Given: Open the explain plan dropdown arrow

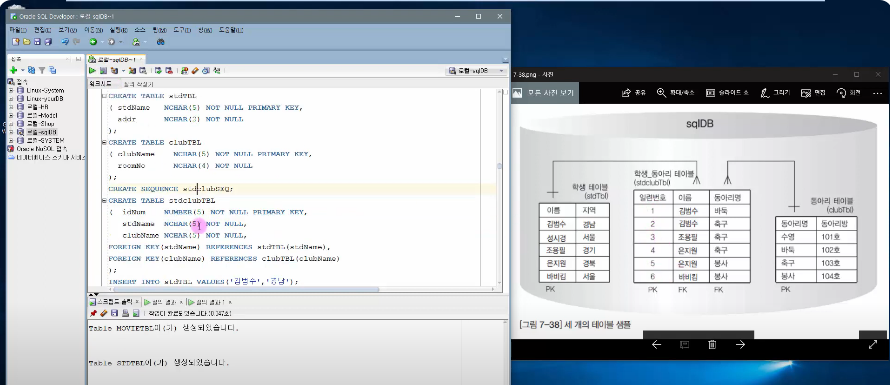Looking at the screenshot, I should 123,70.
